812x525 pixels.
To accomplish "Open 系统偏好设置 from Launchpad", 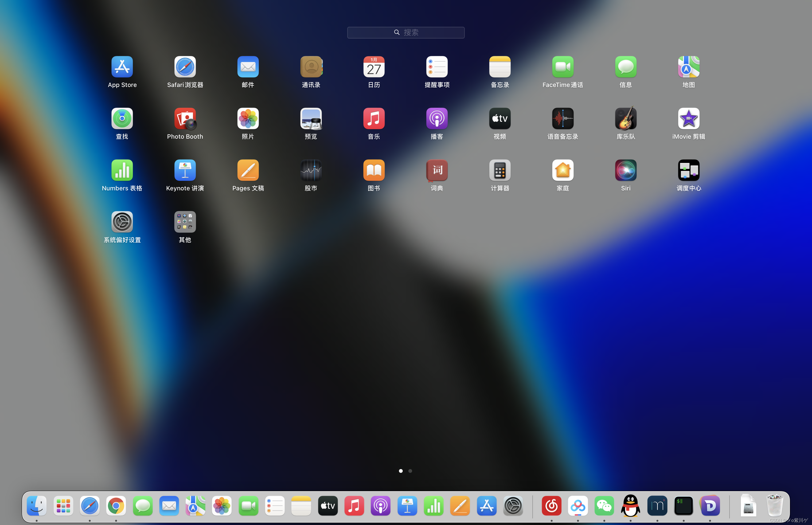I will click(x=122, y=222).
